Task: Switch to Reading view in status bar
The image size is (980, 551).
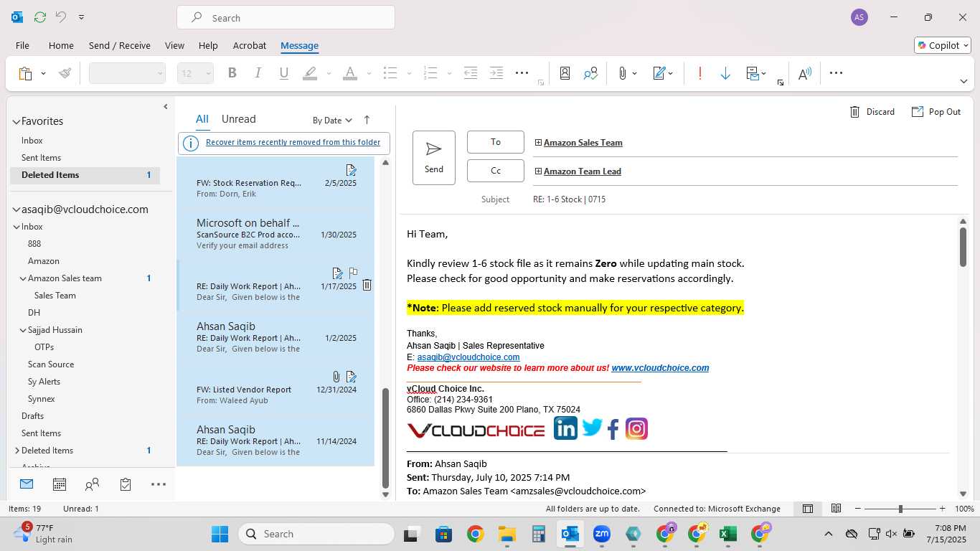Action: click(836, 509)
